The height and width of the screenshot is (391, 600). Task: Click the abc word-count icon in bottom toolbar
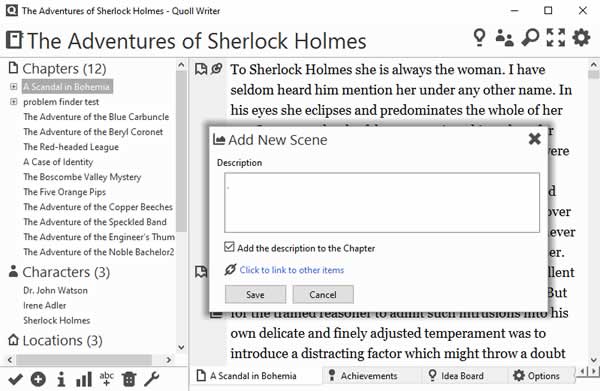[106, 379]
